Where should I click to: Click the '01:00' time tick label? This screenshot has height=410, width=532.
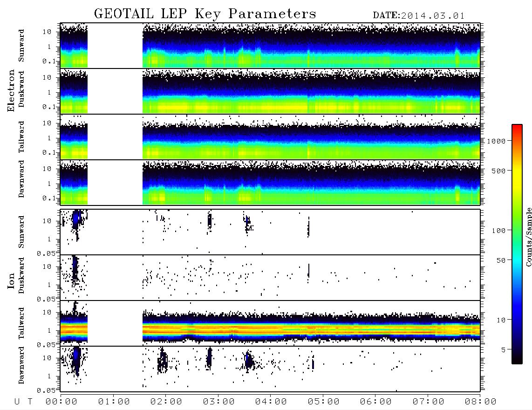[114, 402]
